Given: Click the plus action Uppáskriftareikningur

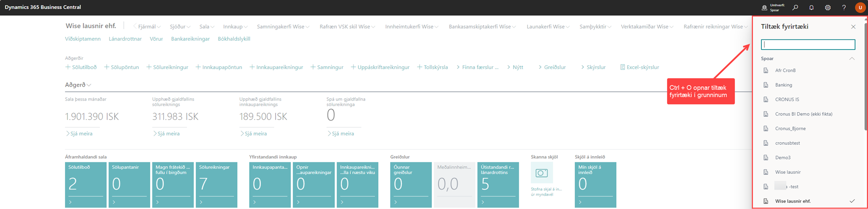Looking at the screenshot, I should pyautogui.click(x=380, y=67).
